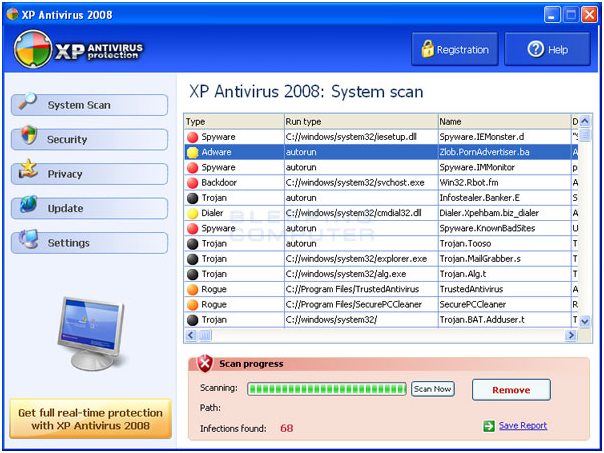Click the red dot on Spyware.IMMonitor row
Screen dimensions: 604x453
192,168
